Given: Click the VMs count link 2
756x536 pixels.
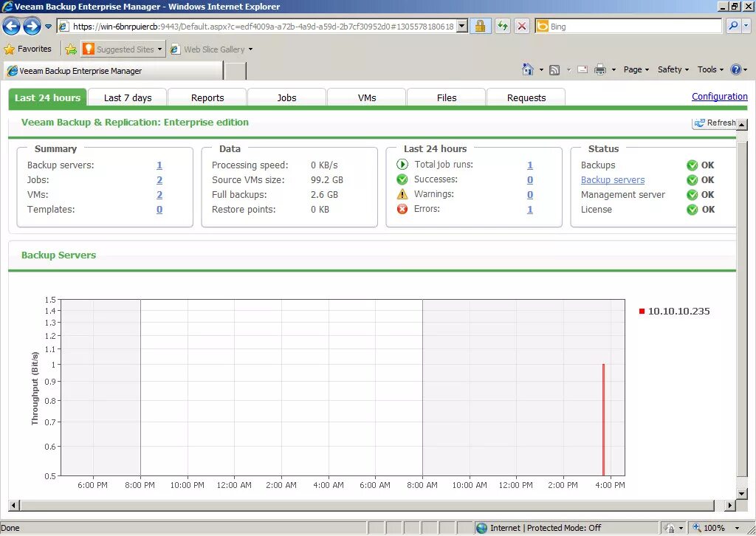Looking at the screenshot, I should 159,195.
